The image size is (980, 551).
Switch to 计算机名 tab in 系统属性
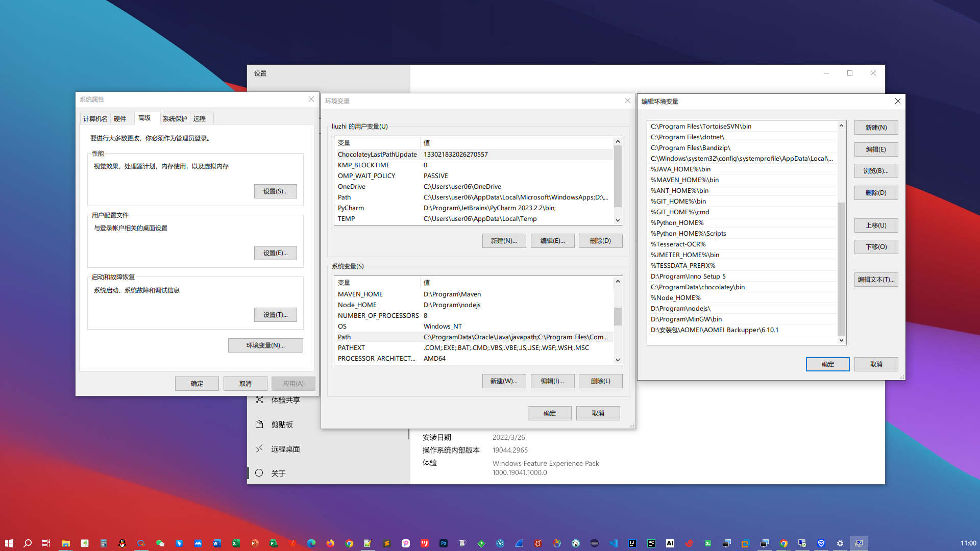[x=95, y=119]
